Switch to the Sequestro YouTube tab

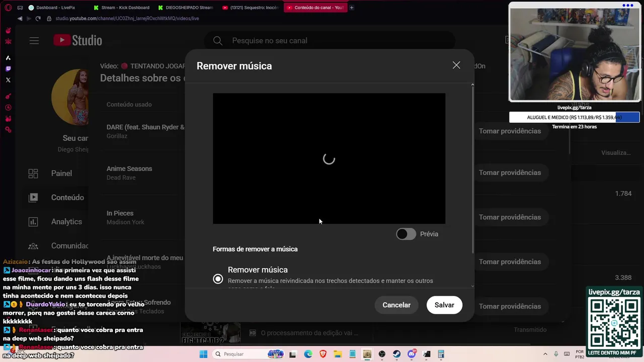251,8
